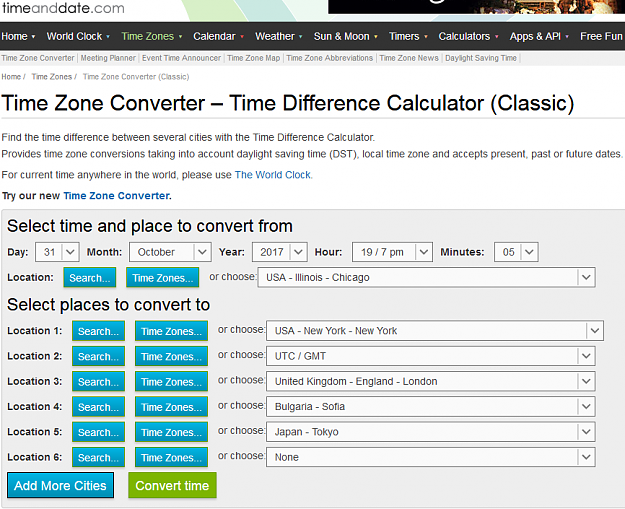The width and height of the screenshot is (625, 509).
Task: Click the Convert time button
Action: click(x=172, y=485)
